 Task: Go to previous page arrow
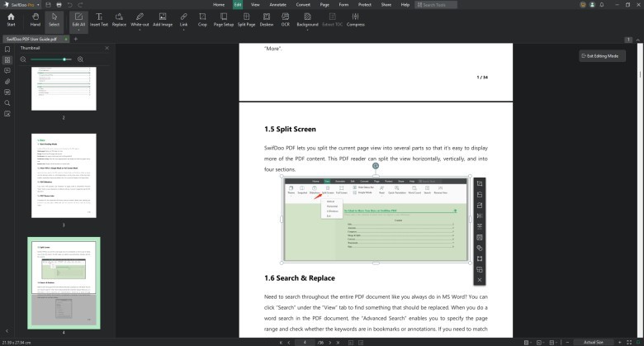pos(289,343)
